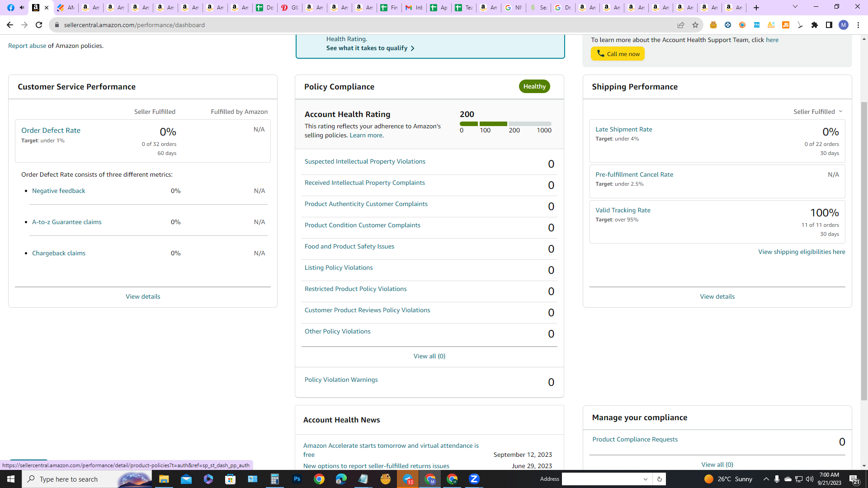This screenshot has width=868, height=488.
Task: Click the JS orange extension icon
Action: tap(786, 25)
